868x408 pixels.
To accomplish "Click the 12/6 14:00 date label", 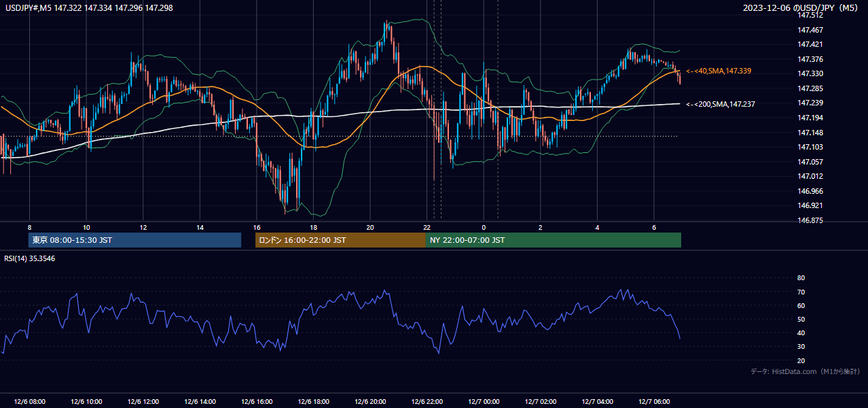I will tap(200, 402).
